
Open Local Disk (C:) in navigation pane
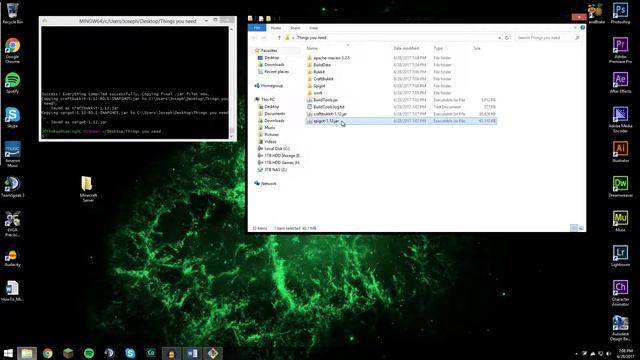tap(277, 149)
